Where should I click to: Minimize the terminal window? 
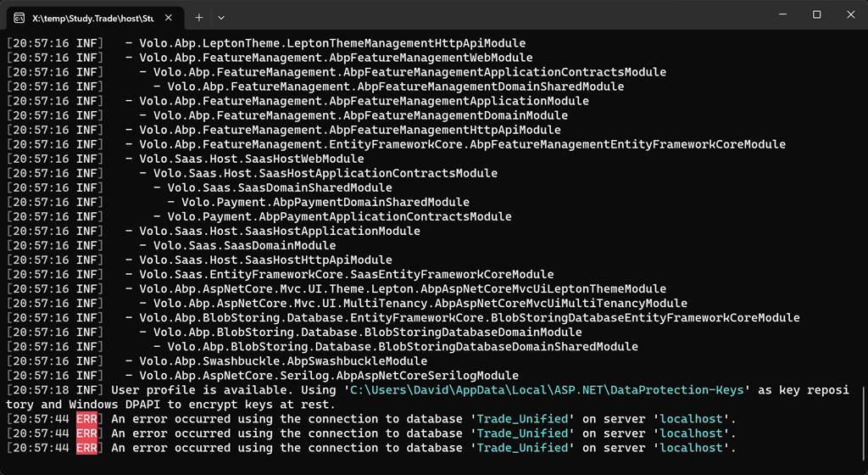(x=782, y=15)
